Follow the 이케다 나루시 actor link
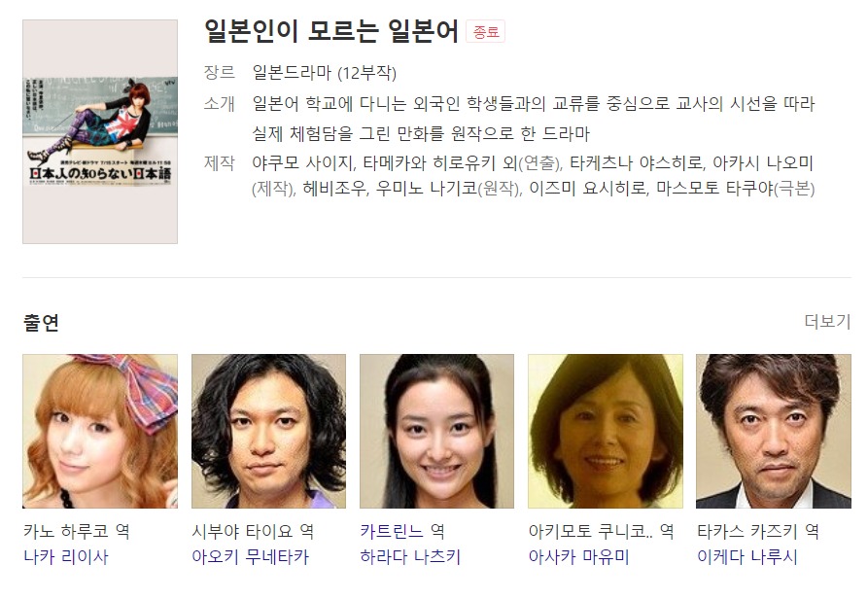This screenshot has height=600, width=868. (747, 556)
